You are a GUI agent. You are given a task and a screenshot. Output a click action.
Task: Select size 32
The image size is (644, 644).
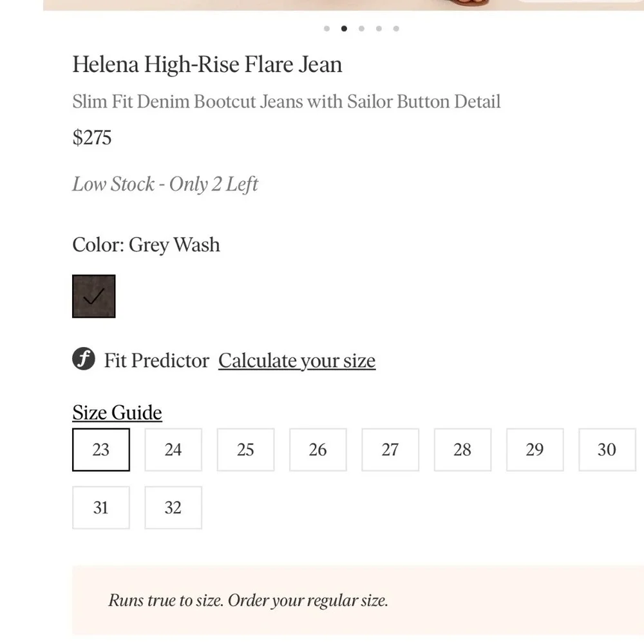tap(173, 507)
